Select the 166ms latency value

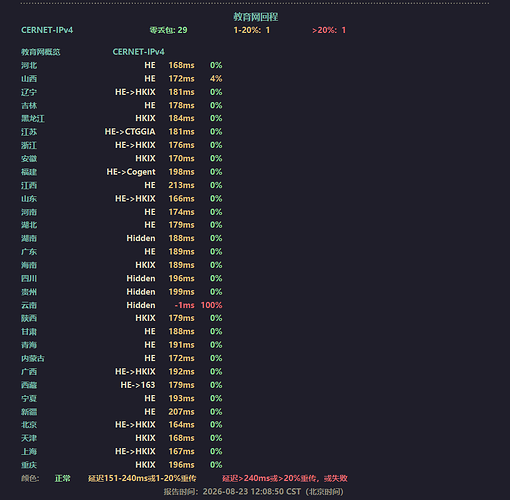point(181,199)
